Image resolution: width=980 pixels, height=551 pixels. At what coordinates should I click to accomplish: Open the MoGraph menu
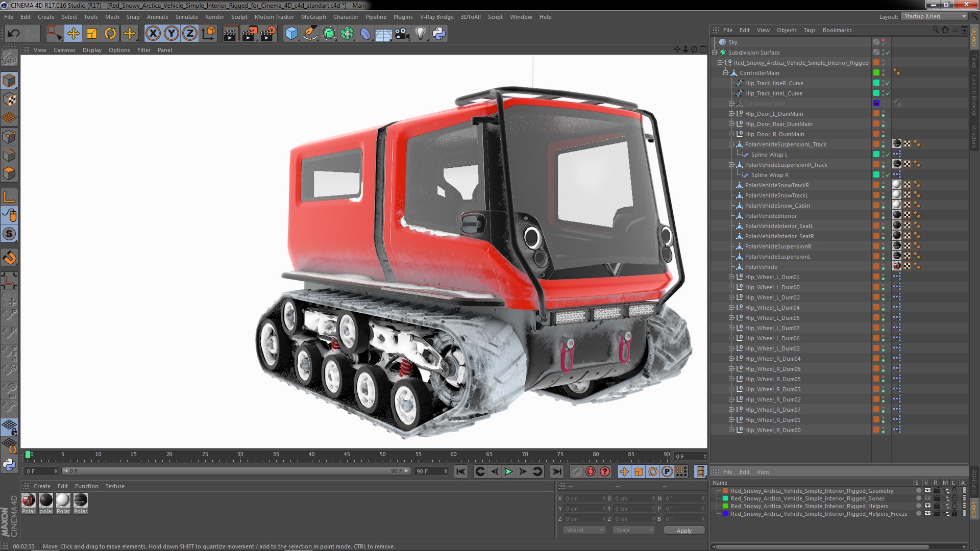313,17
